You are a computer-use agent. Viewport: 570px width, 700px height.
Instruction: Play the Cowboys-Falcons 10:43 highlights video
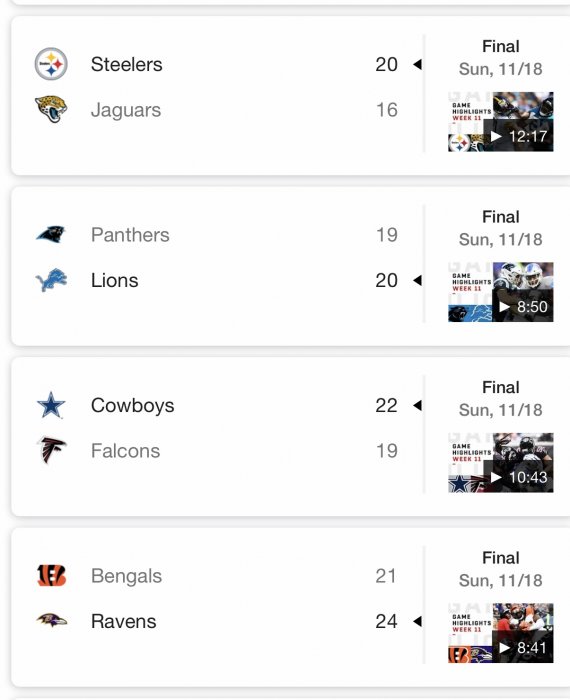click(x=500, y=463)
